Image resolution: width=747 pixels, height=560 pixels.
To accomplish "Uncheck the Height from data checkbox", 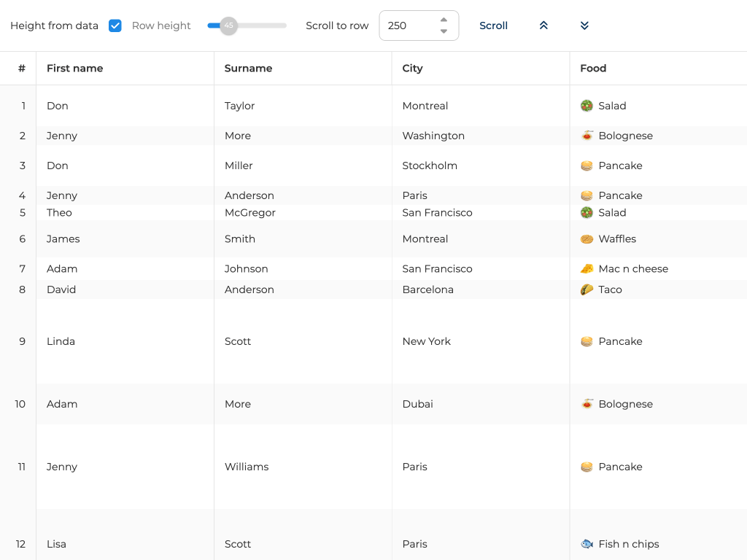I will tap(115, 26).
